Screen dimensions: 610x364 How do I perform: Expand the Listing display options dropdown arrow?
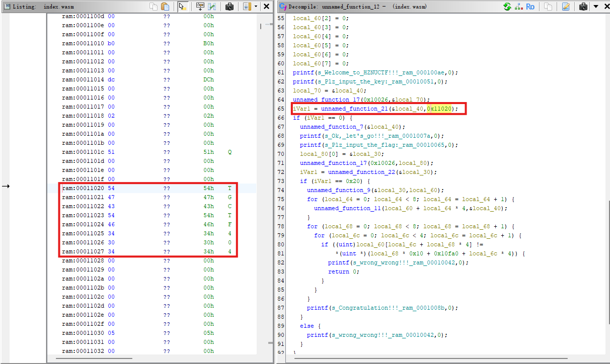tap(256, 7)
